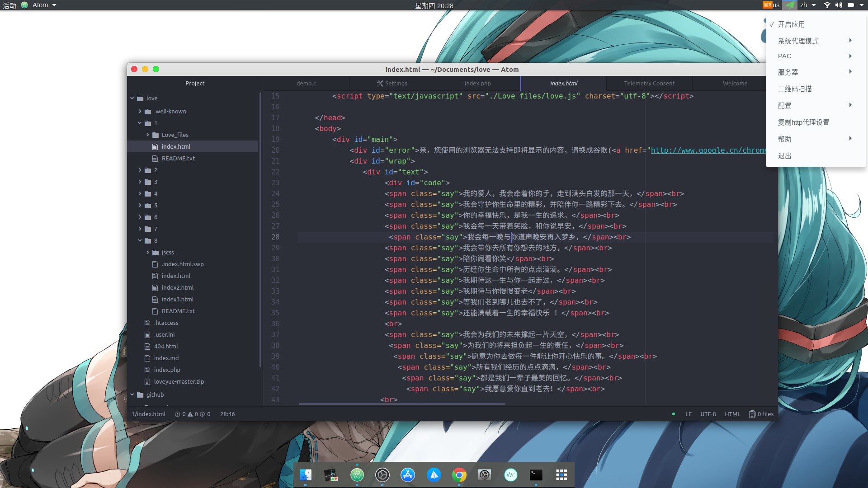Click the UTF-8 encoding status button
Image resolution: width=868 pixels, height=488 pixels.
click(x=708, y=414)
